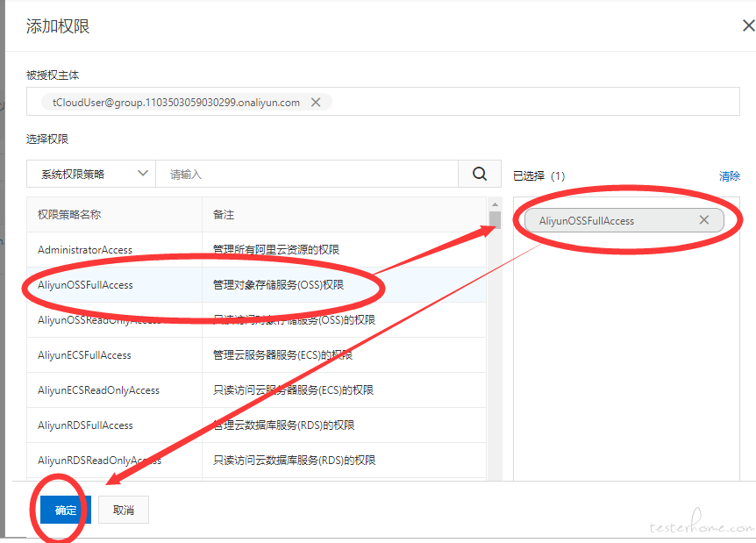Cancel with the 取消 button
This screenshot has width=756, height=543.
pos(124,510)
